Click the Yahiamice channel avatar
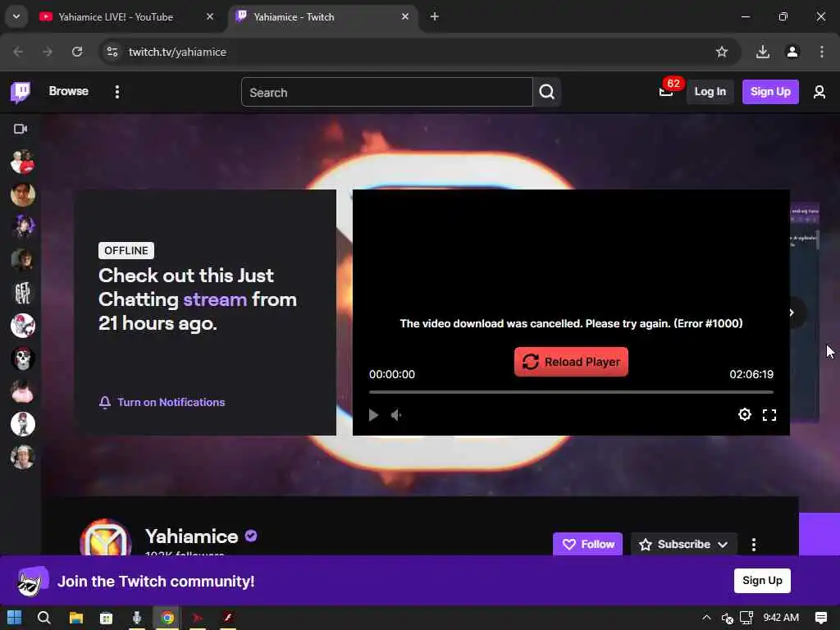This screenshot has width=840, height=630. tap(106, 538)
